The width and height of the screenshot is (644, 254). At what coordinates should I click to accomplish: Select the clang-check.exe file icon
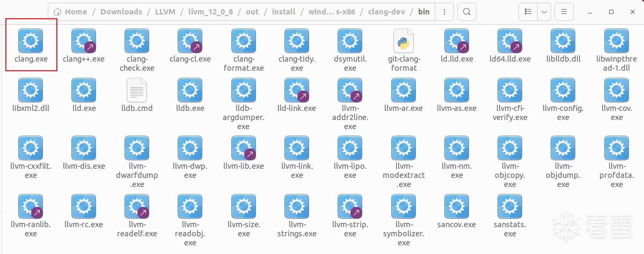click(x=137, y=41)
